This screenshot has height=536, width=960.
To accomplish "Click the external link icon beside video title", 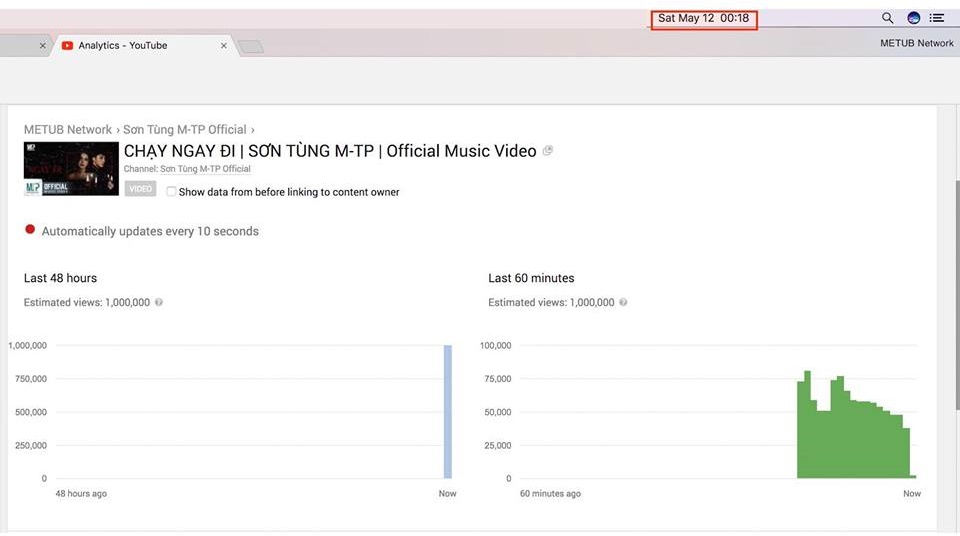I will click(x=547, y=151).
